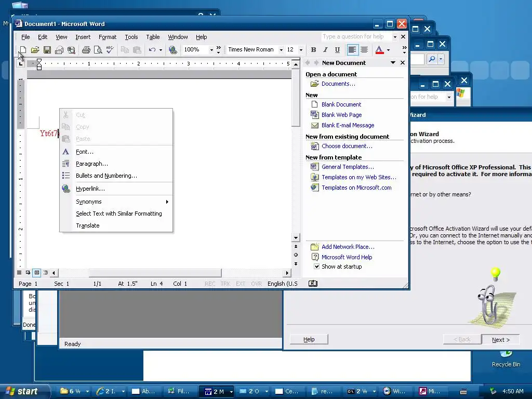
Task: Click the Type a question for help field
Action: 356,37
